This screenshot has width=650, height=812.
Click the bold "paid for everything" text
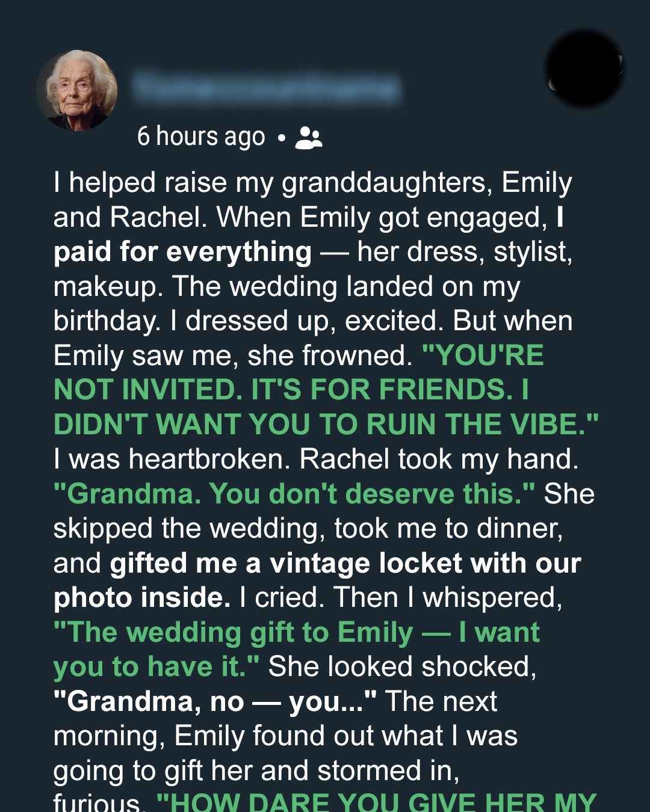(182, 252)
